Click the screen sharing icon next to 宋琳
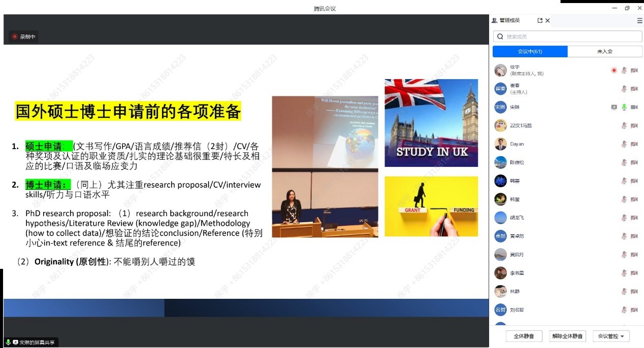This screenshot has width=644, height=348. (614, 107)
